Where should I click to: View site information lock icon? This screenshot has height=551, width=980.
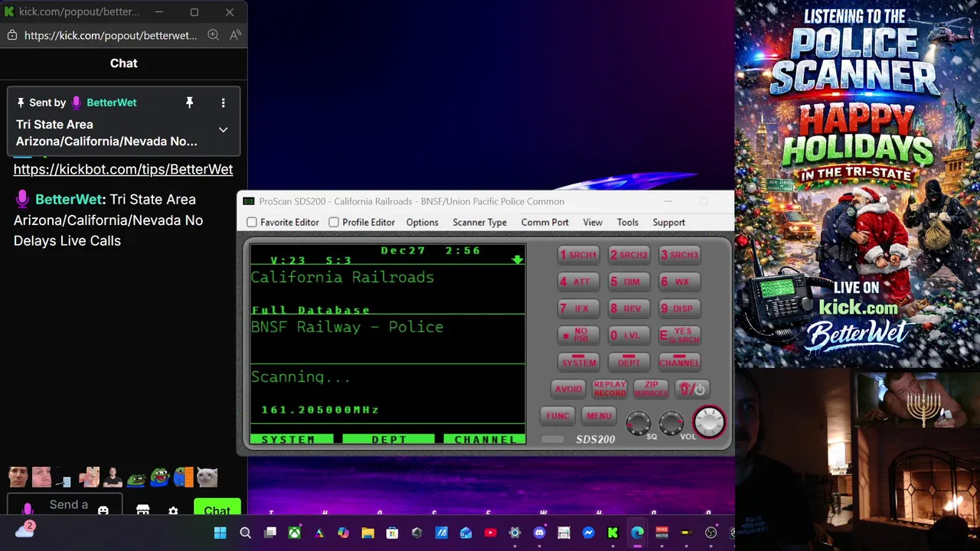tap(11, 35)
